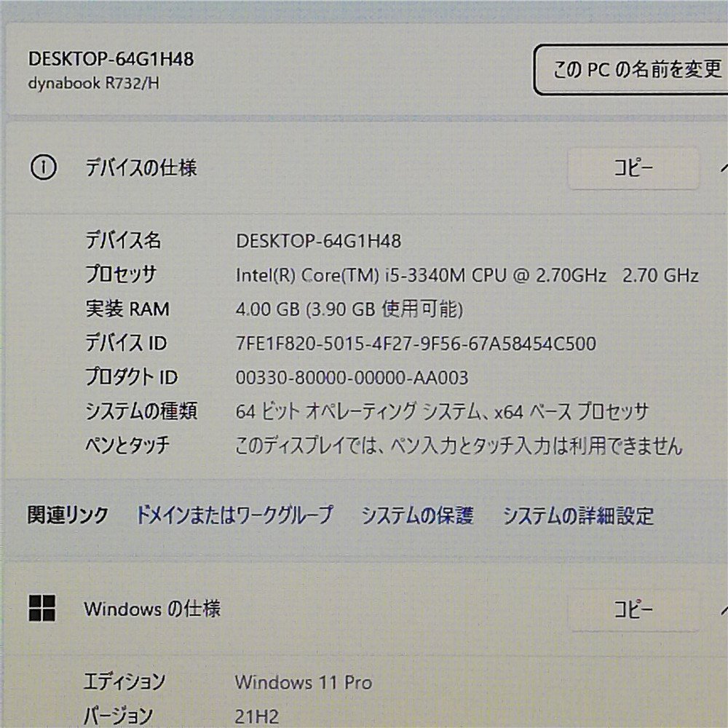Image resolution: width=728 pixels, height=728 pixels.
Task: Click the バージョン label
Action: 118,716
